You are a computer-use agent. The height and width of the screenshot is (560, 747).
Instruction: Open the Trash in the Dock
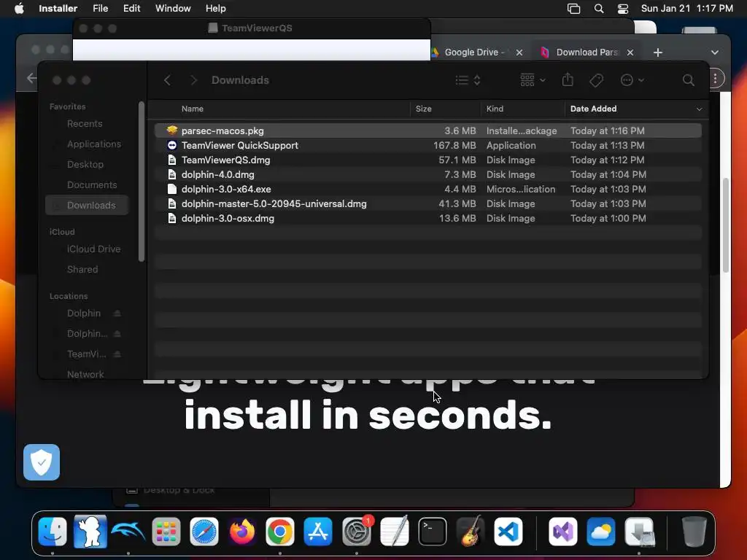[694, 532]
